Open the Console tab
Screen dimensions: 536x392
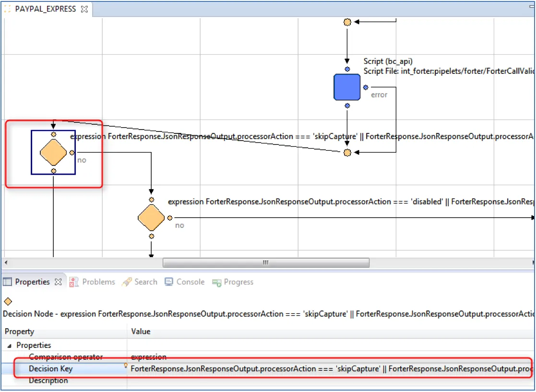coord(191,282)
